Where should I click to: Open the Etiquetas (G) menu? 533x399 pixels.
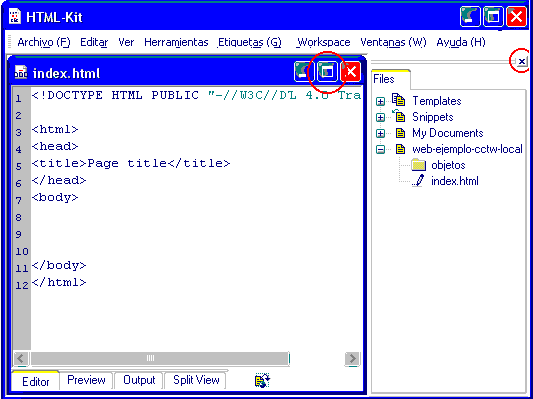pos(250,42)
